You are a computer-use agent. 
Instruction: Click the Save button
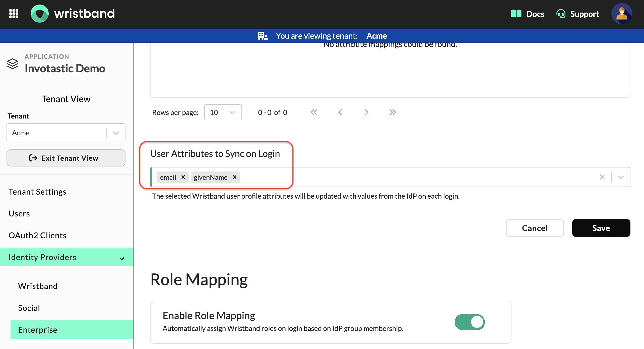click(x=601, y=228)
